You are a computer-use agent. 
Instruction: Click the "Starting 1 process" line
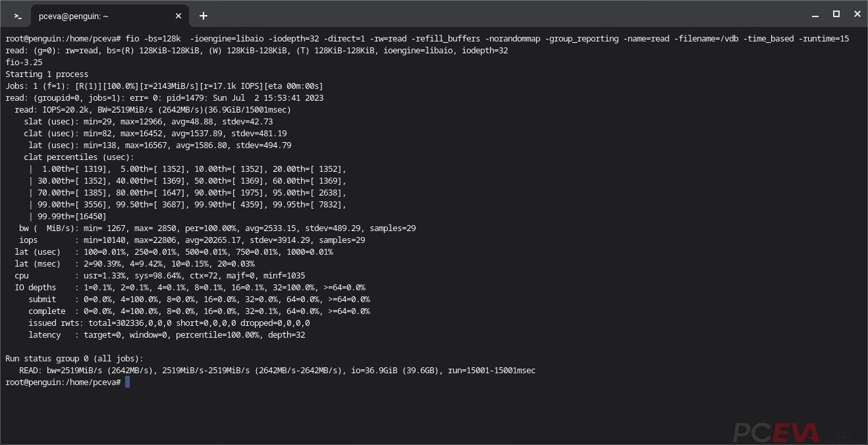coord(47,74)
